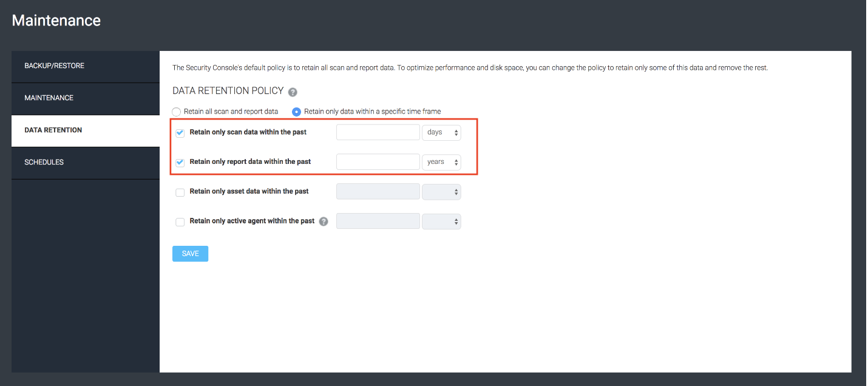Click the Save button
The image size is (868, 386).
[190, 254]
